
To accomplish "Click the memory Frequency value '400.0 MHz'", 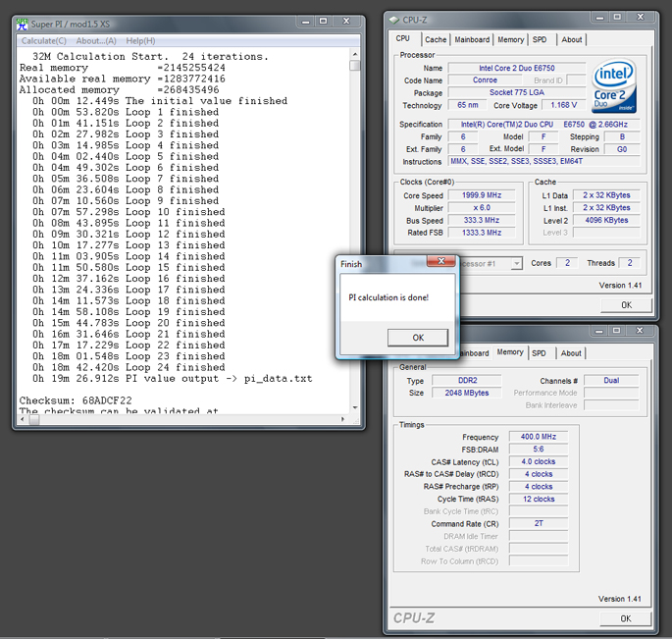I will [x=539, y=437].
